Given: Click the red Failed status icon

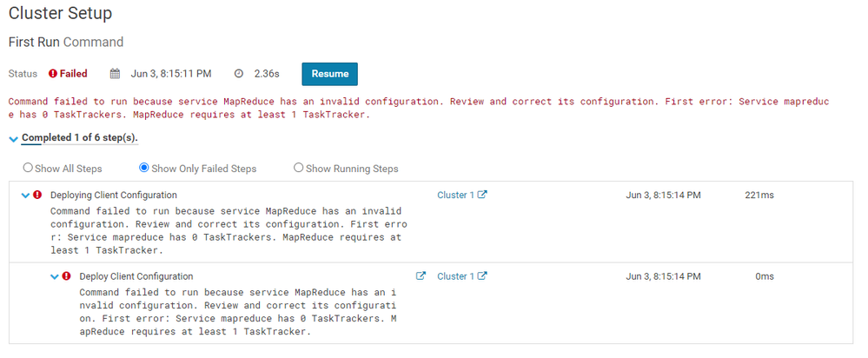Looking at the screenshot, I should click(x=53, y=74).
